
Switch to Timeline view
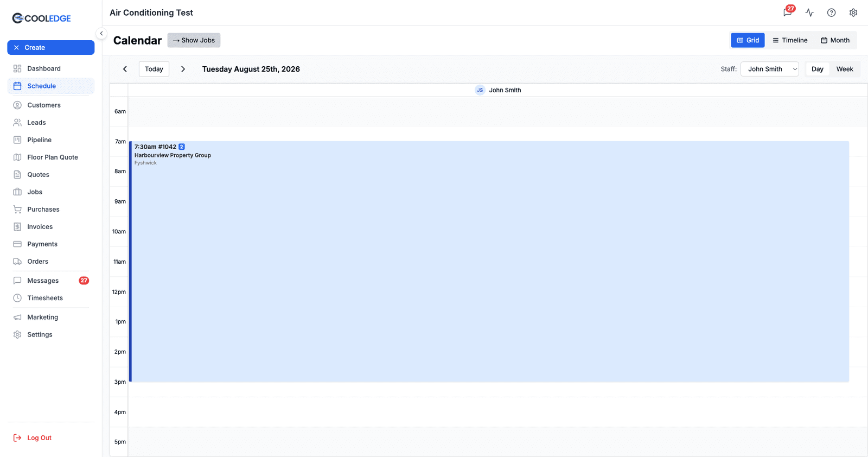(790, 40)
